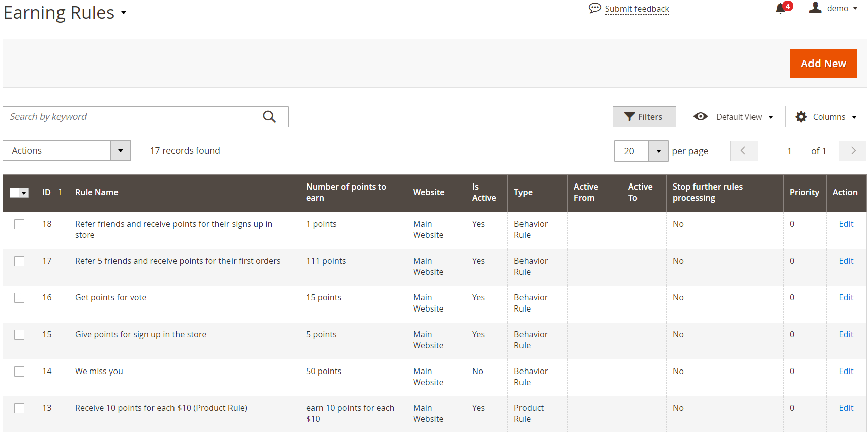Click the eye icon for Default View

pos(700,117)
